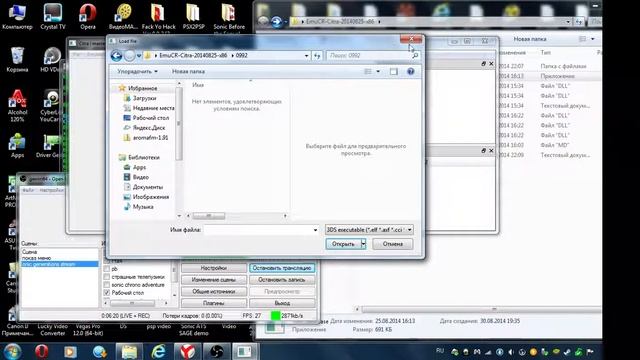Open help in the Load file dialog
This screenshot has height=360, width=640.
coord(411,71)
